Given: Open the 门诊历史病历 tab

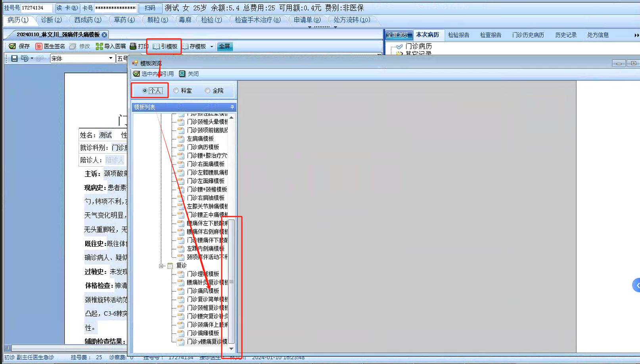Looking at the screenshot, I should click(x=528, y=35).
